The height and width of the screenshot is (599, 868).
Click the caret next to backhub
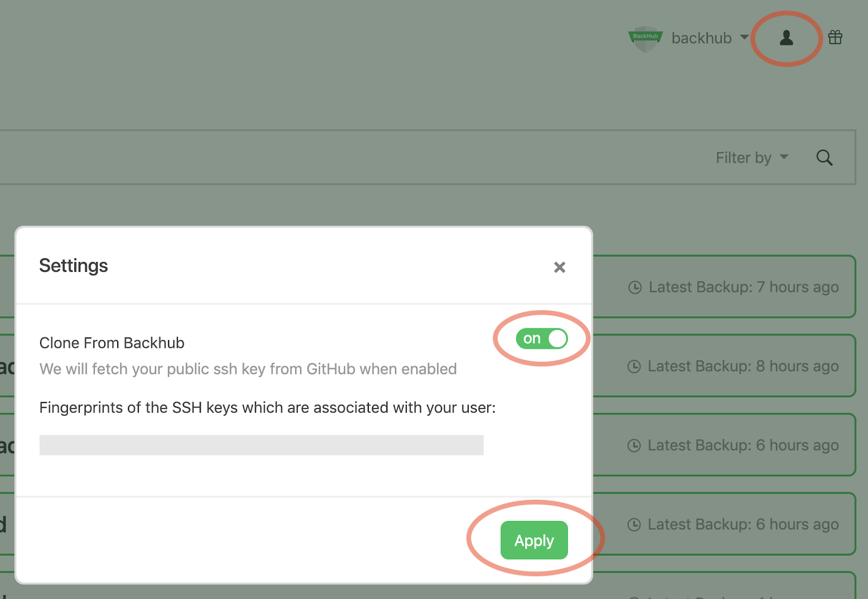[x=744, y=37]
